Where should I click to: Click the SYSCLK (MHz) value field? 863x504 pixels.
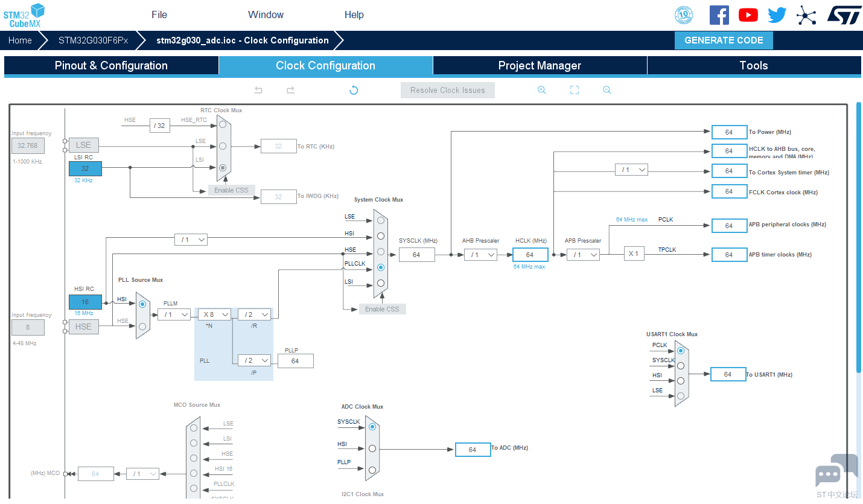coord(416,255)
